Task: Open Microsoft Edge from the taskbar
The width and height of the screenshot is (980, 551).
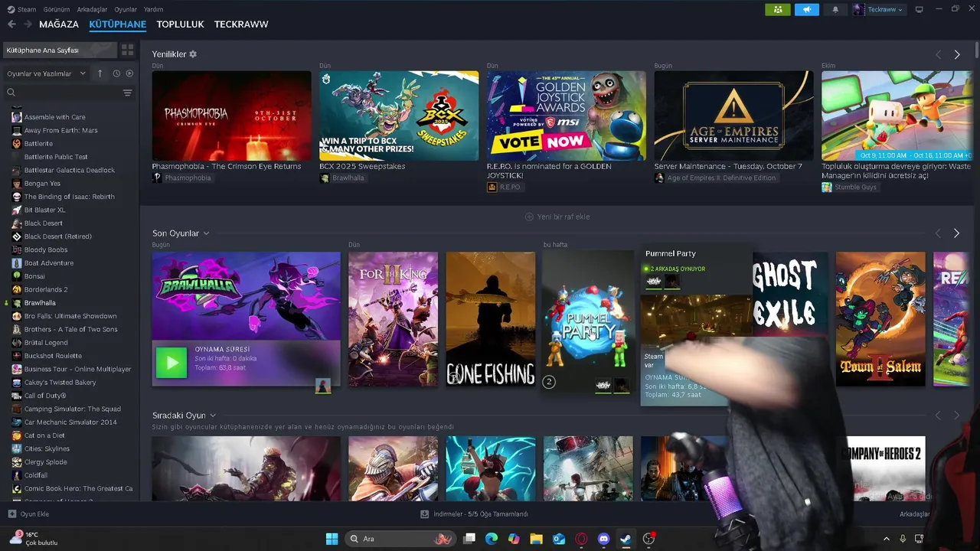Action: point(492,539)
